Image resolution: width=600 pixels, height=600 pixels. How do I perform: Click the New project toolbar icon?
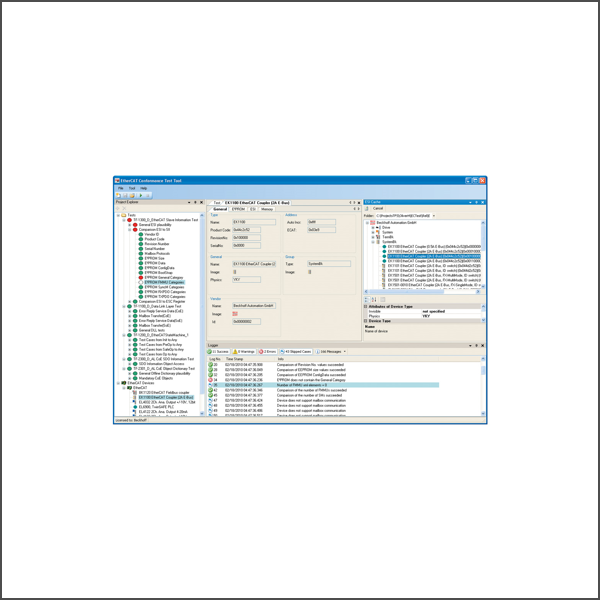[x=118, y=196]
